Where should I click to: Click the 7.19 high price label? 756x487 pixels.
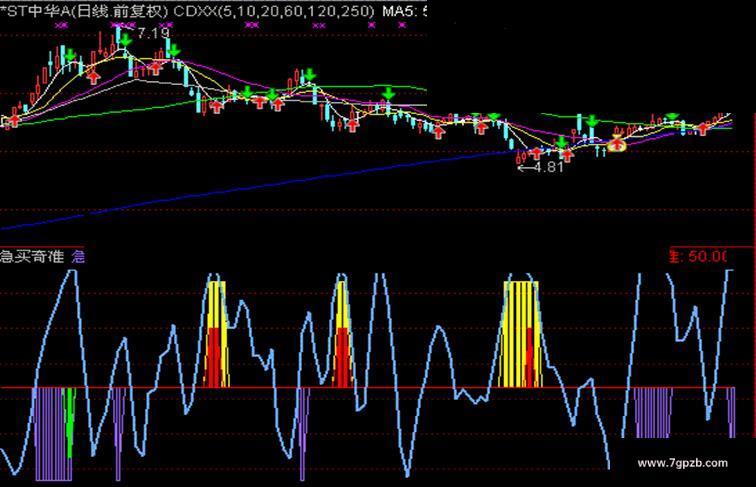(153, 33)
